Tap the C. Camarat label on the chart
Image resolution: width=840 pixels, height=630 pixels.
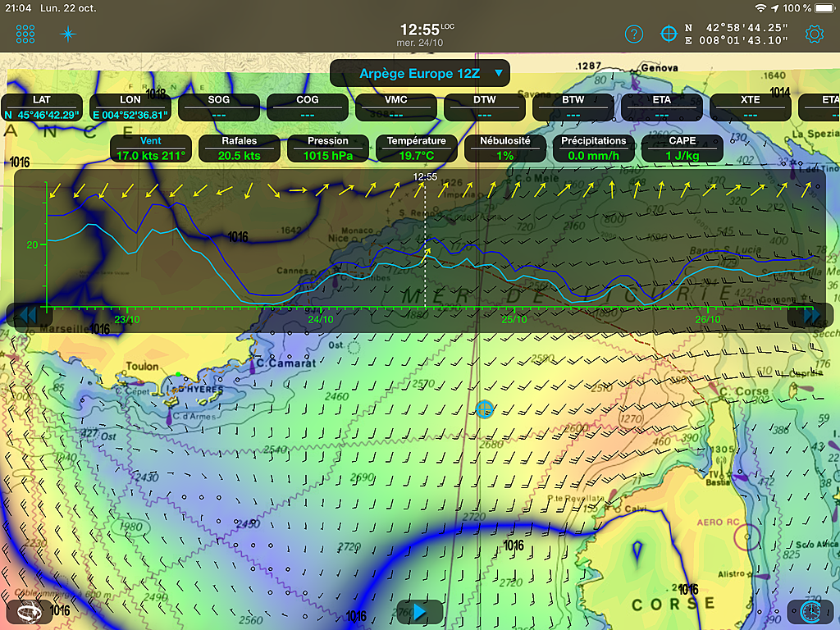[286, 363]
